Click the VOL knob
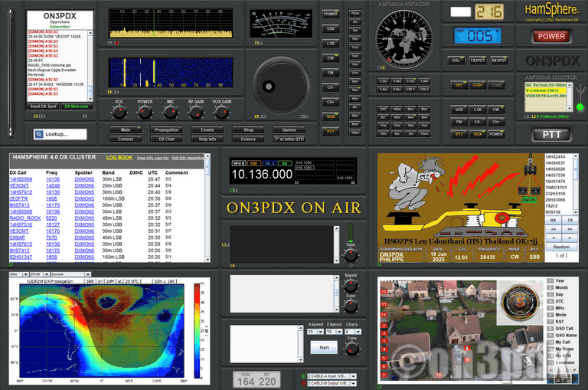Viewport: 588px width, 390px height. pyautogui.click(x=119, y=112)
